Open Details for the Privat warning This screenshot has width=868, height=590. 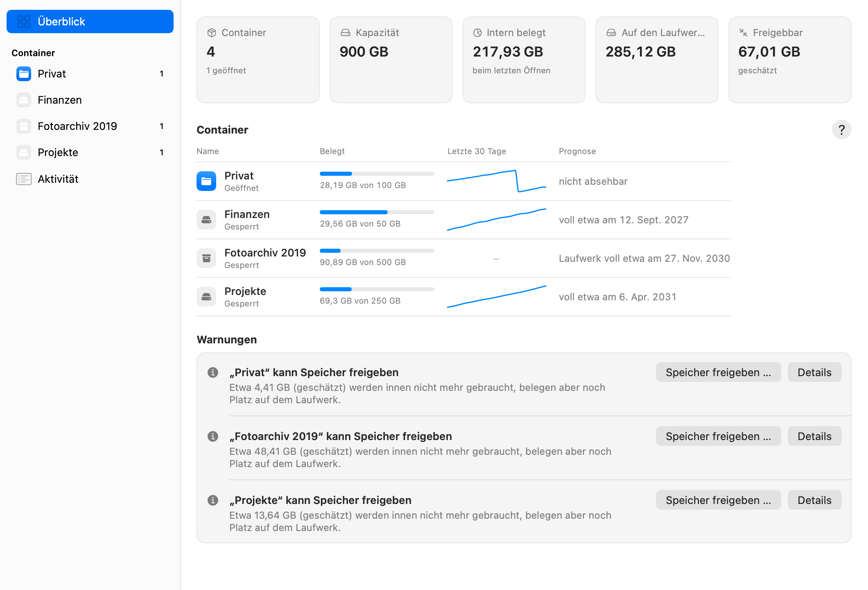[x=814, y=372]
